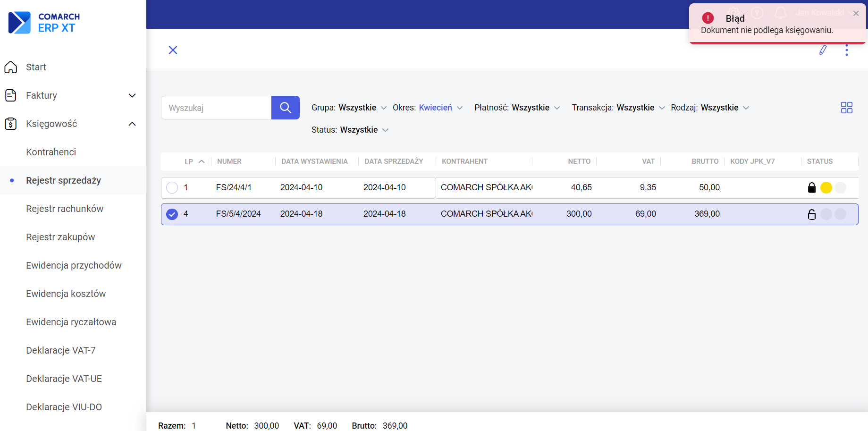Collapse the Księgowość sidebar section
This screenshot has height=431, width=868.
point(132,124)
